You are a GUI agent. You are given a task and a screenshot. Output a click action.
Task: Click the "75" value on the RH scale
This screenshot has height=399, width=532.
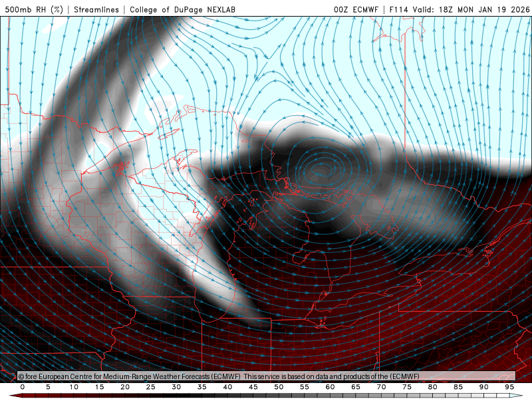(407, 387)
